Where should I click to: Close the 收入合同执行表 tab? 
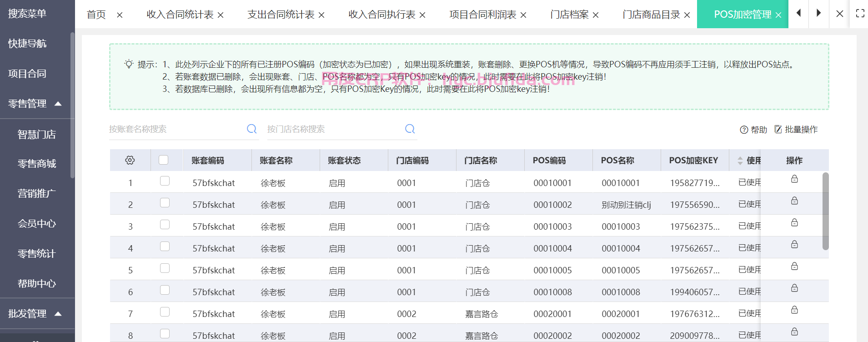(422, 15)
